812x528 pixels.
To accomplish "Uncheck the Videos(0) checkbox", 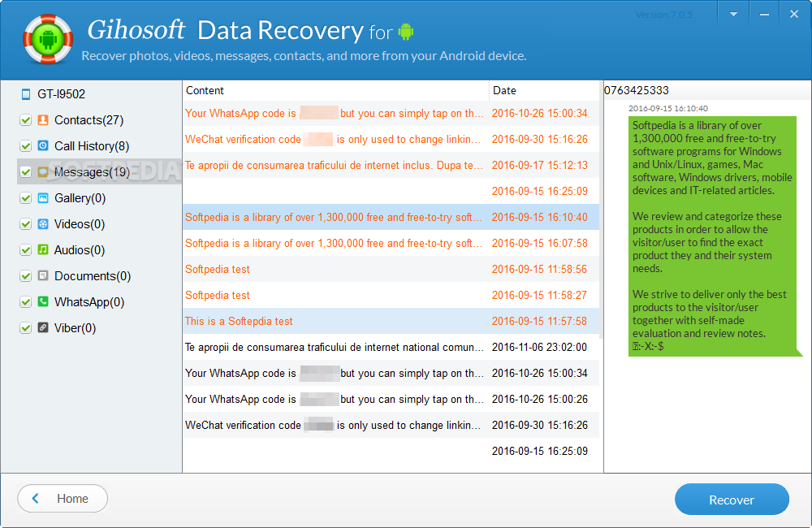I will click(25, 224).
